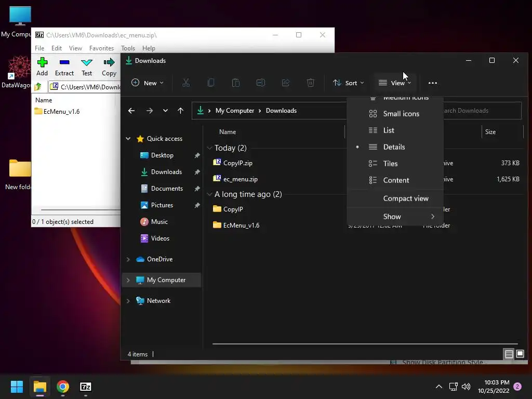The width and height of the screenshot is (532, 399).
Task: Select the Tiles view option
Action: (x=395, y=164)
